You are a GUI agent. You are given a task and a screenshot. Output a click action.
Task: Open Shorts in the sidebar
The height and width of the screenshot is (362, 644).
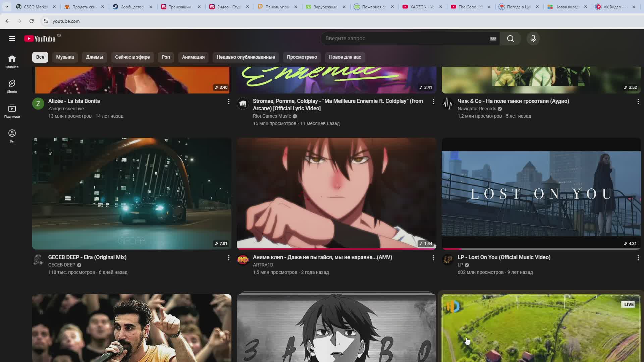[12, 86]
